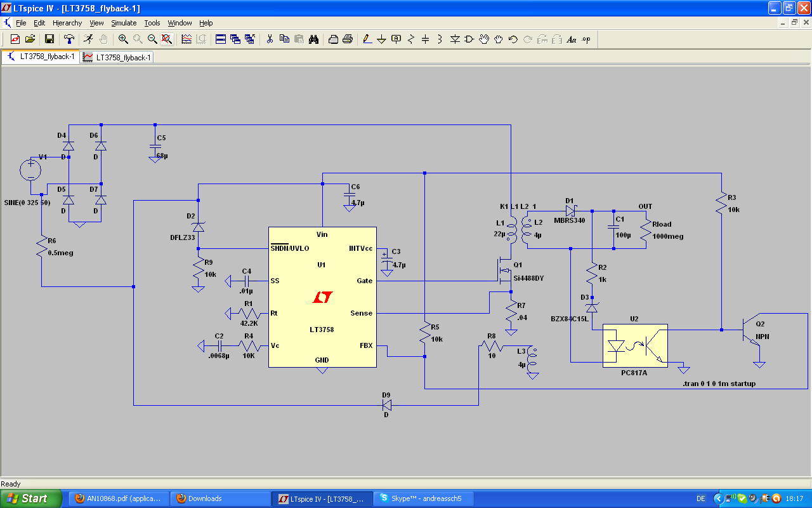812x508 pixels.
Task: Tile windows with the stacked-panes icon
Action: 221,39
